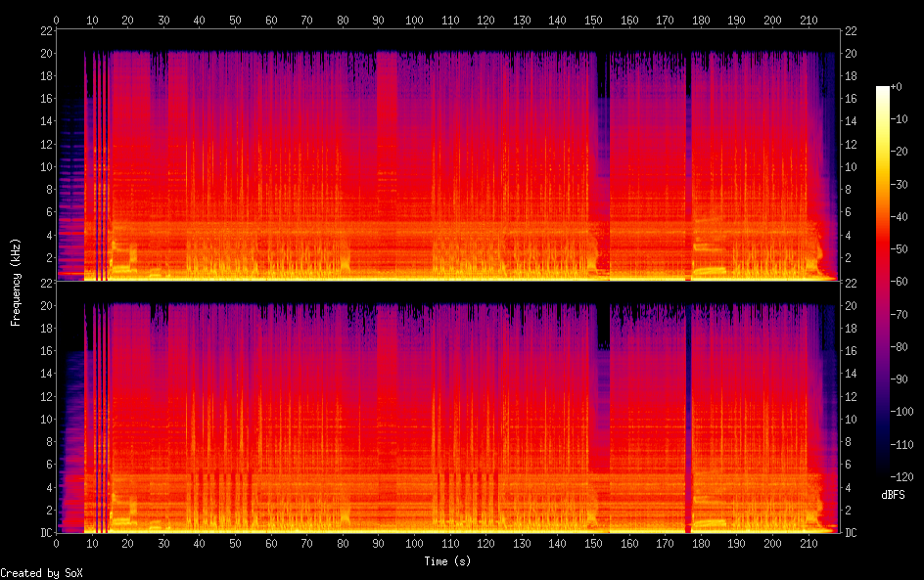The width and height of the screenshot is (924, 580).
Task: Click "180" on the bottom time axis
Action: [701, 544]
